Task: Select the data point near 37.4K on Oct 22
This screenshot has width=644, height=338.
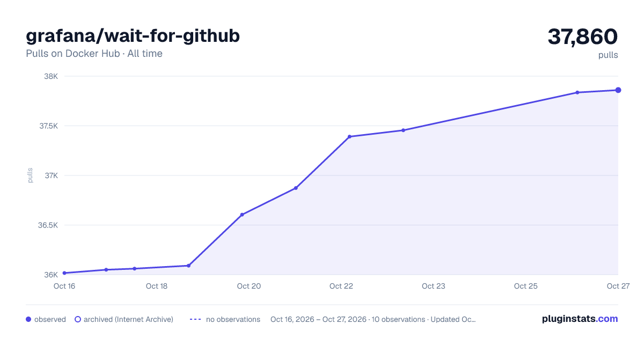Action: pos(349,137)
